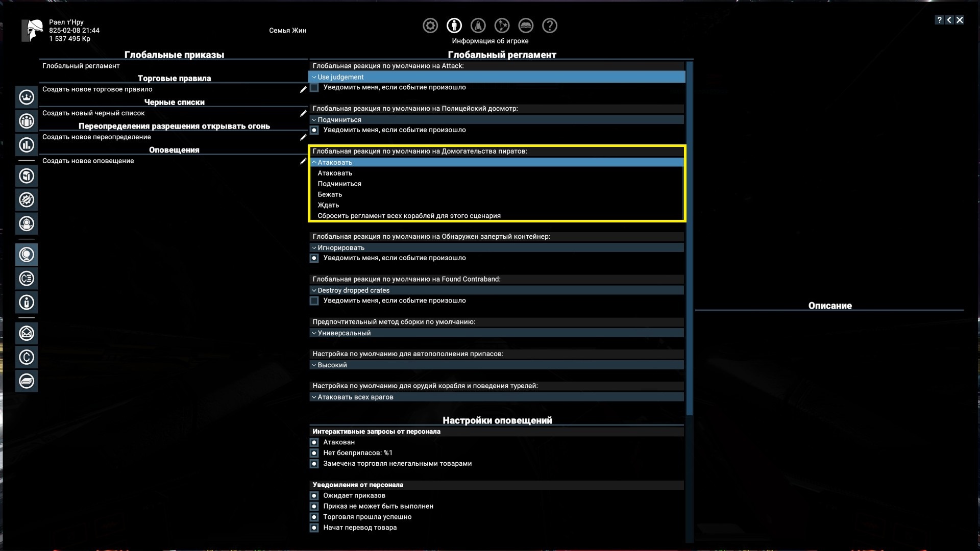Click the 1 537 495 Кр balance

[69, 39]
